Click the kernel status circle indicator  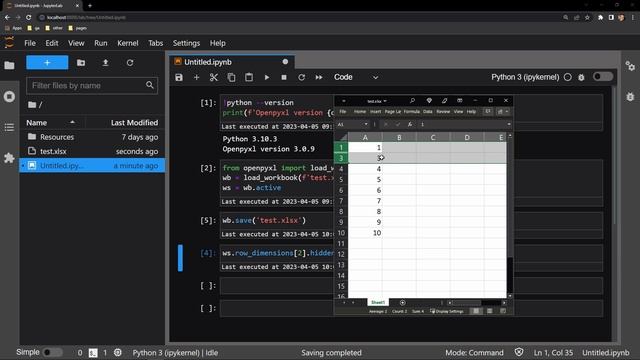click(567, 77)
